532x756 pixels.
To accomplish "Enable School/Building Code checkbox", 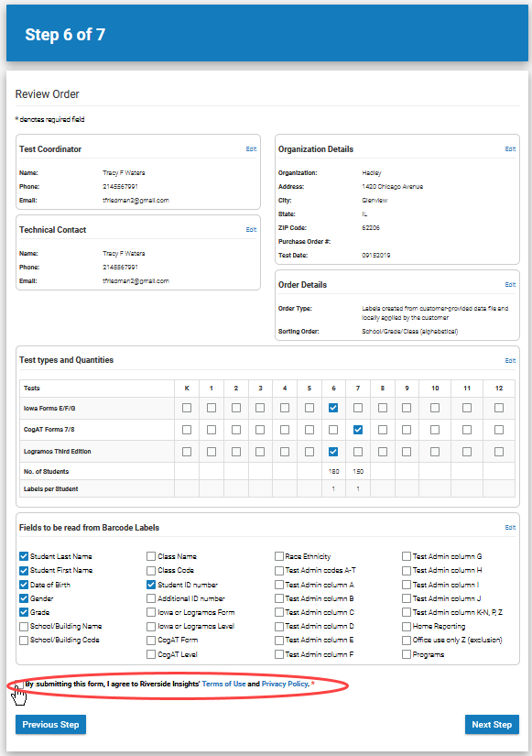I will coord(24,641).
